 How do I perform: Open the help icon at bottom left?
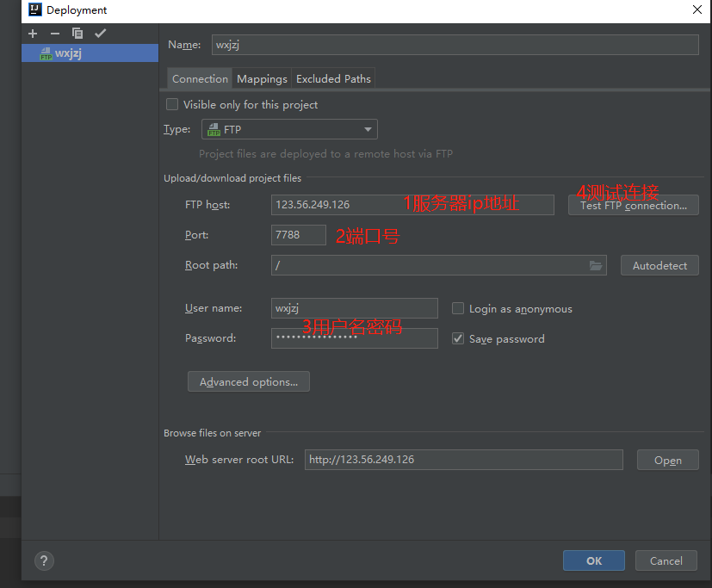click(x=43, y=560)
